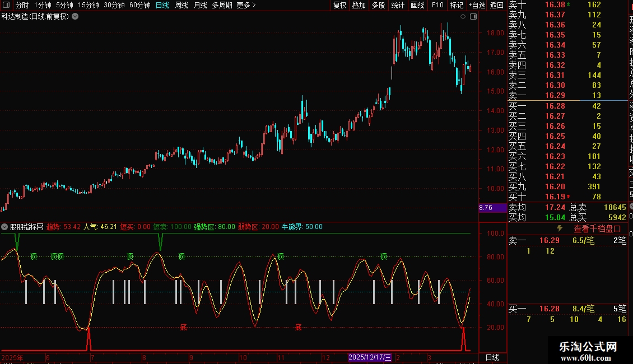Select the 日线 daily period tab
633x364 pixels.
[x=162, y=5]
